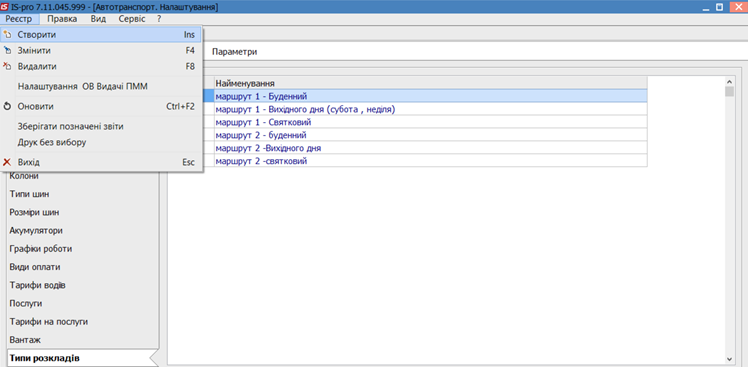This screenshot has width=748, height=367.
Task: Open Колони in the sidebar
Action: [x=24, y=176]
